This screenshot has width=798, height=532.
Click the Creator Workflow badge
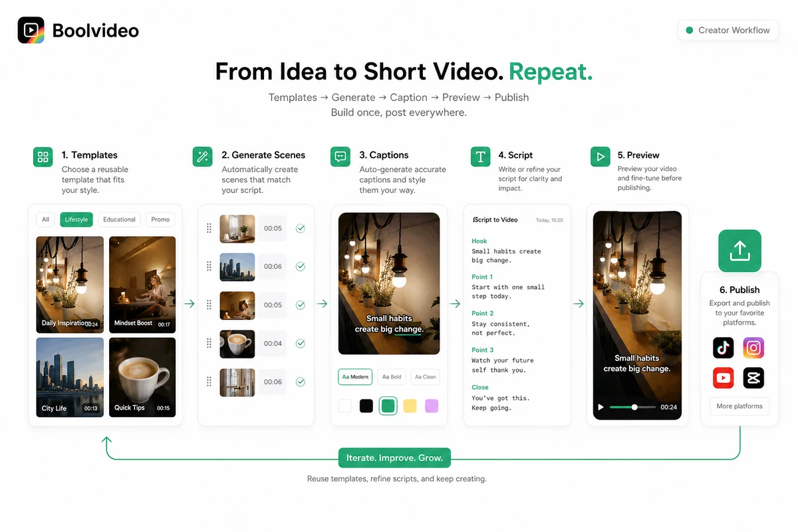click(x=728, y=30)
